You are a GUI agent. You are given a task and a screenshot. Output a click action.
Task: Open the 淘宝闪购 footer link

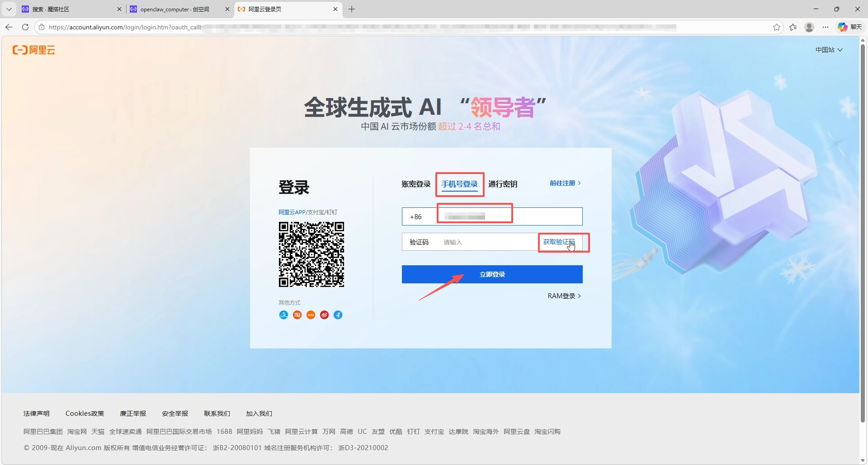547,432
